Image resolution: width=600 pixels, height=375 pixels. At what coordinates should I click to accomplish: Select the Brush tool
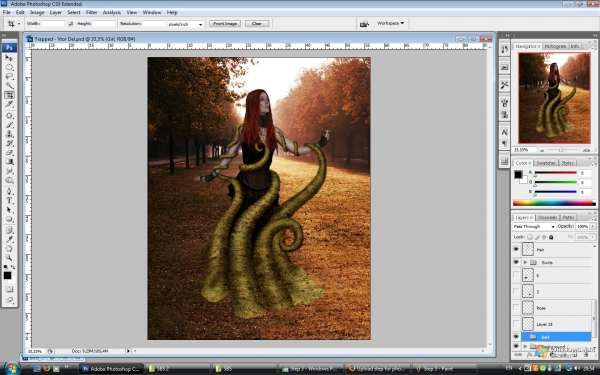pos(9,125)
